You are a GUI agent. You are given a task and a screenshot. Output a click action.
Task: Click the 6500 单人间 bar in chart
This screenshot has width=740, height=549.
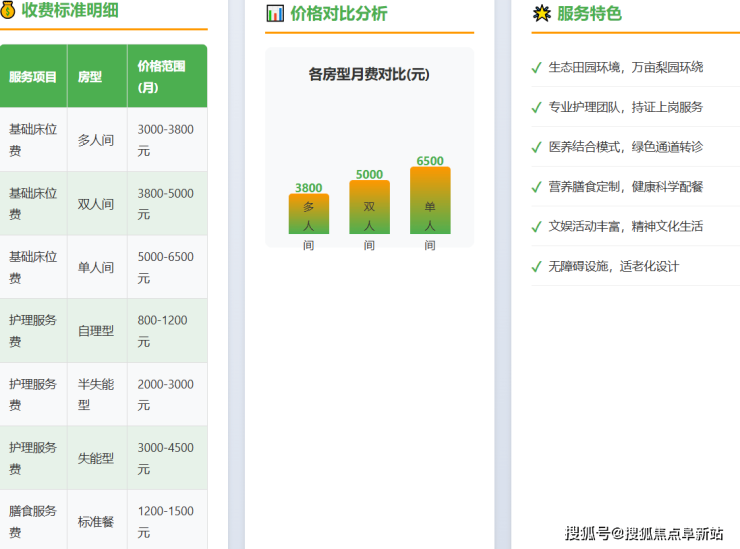click(430, 200)
